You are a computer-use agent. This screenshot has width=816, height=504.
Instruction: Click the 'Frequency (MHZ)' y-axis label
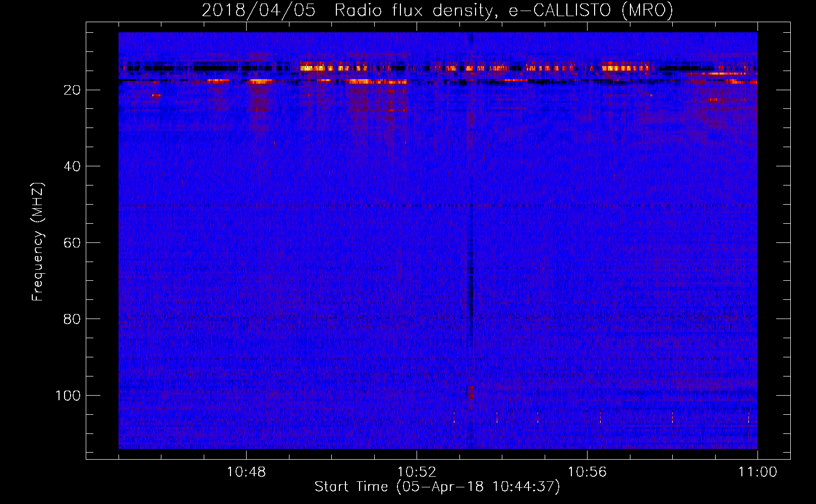tap(38, 242)
